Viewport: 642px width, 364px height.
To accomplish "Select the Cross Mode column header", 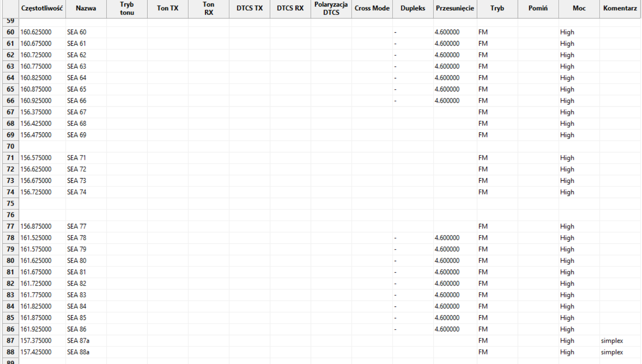I will pos(372,8).
